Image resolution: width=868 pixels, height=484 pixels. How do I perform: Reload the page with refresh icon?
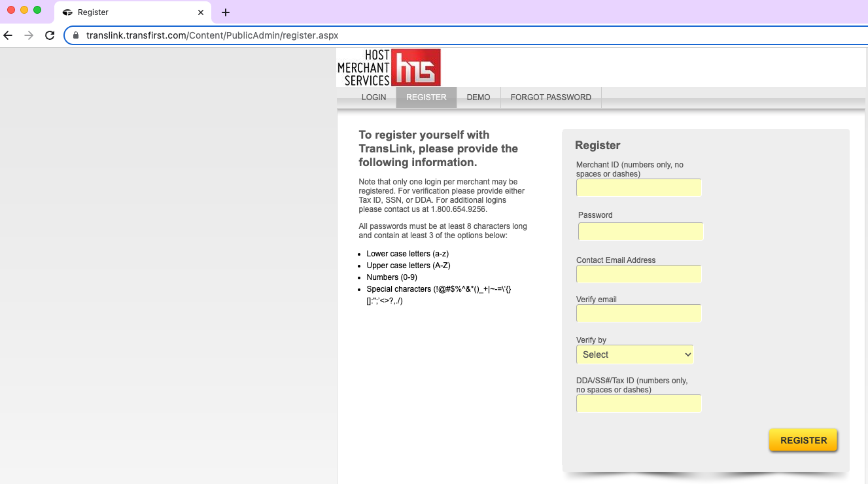click(49, 35)
